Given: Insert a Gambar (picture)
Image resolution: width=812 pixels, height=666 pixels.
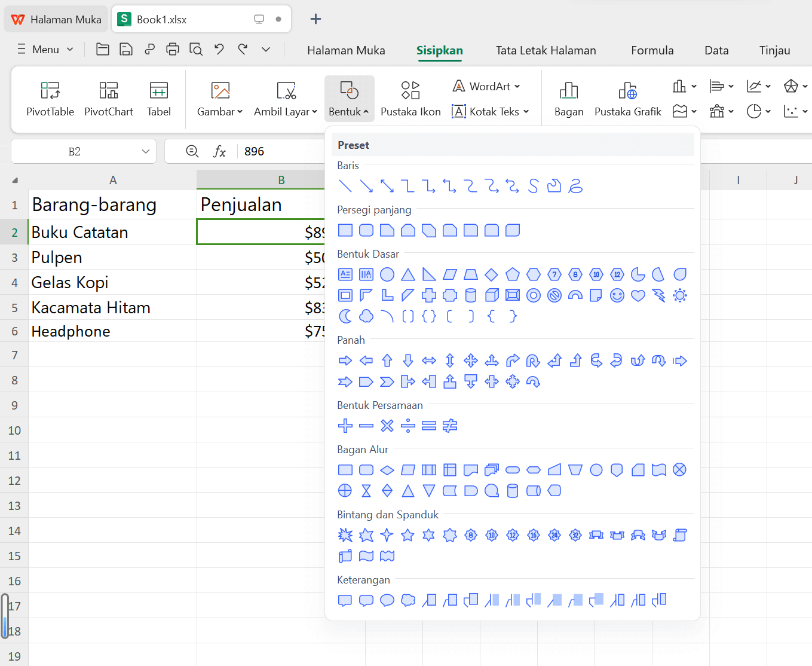Looking at the screenshot, I should (216, 99).
